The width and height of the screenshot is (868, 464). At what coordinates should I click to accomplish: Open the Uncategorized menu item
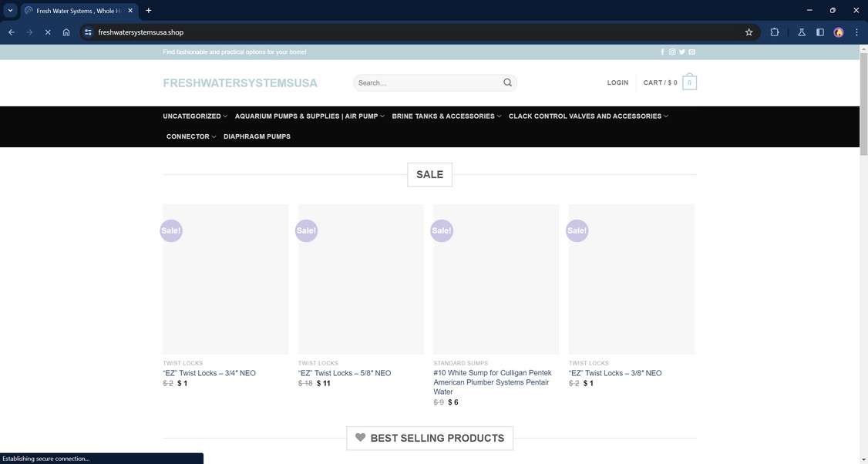[190, 116]
